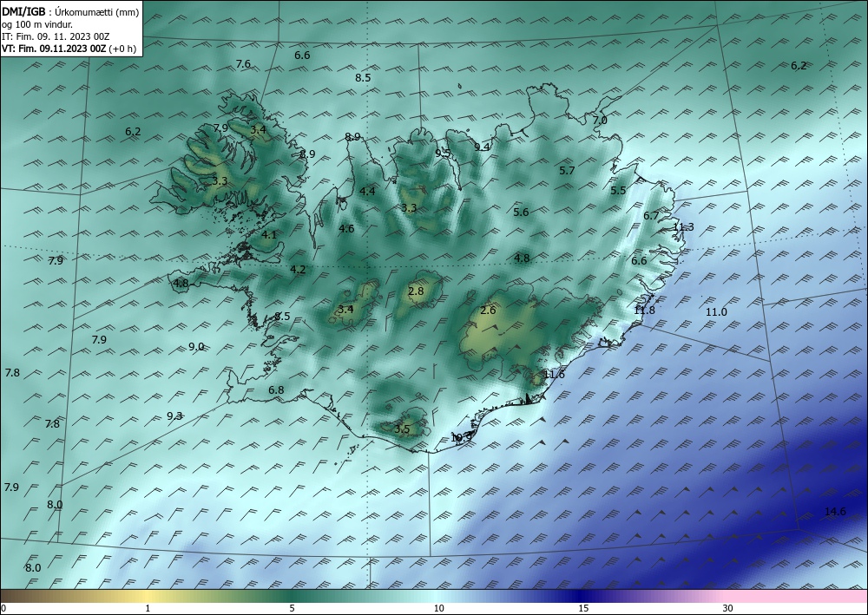Click the 10 tick on the colour scale
Screen dimensions: 868x615
click(x=438, y=608)
